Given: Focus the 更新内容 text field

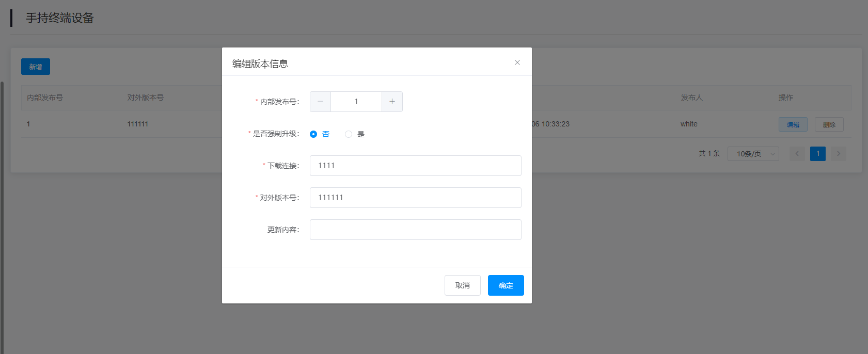Looking at the screenshot, I should [415, 230].
